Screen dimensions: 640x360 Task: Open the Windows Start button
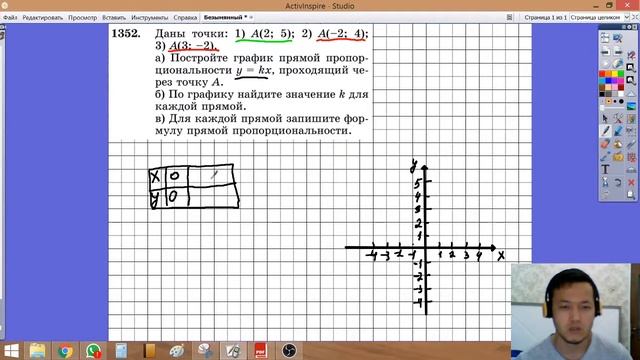tap(11, 351)
